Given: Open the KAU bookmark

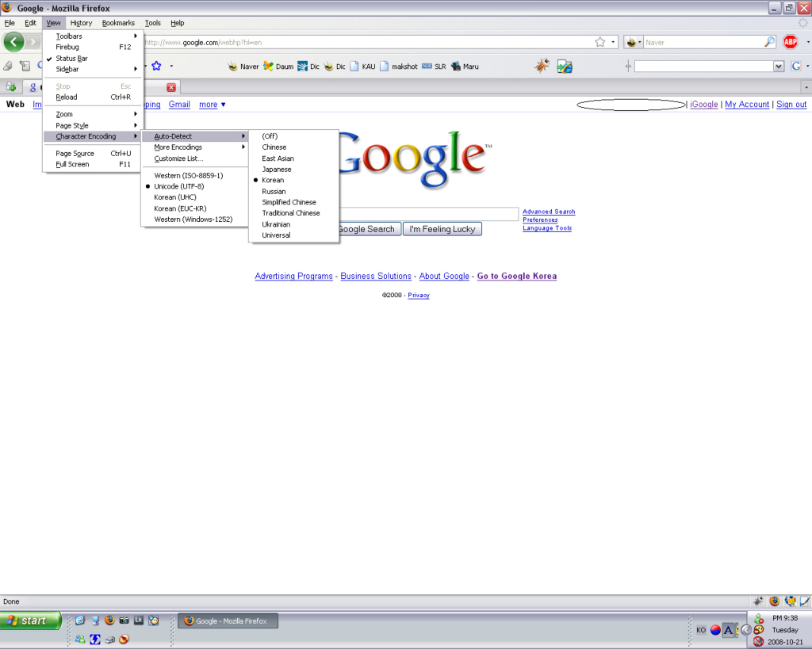Looking at the screenshot, I should (x=362, y=67).
